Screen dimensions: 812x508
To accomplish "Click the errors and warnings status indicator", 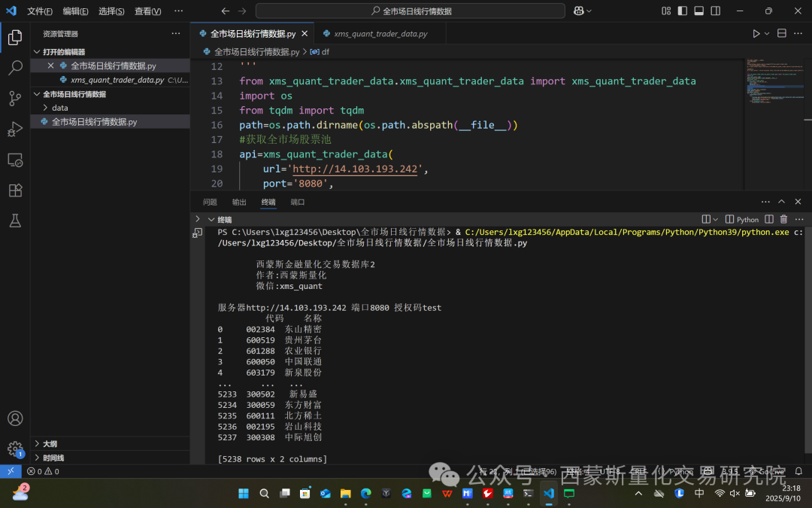I will [x=43, y=471].
